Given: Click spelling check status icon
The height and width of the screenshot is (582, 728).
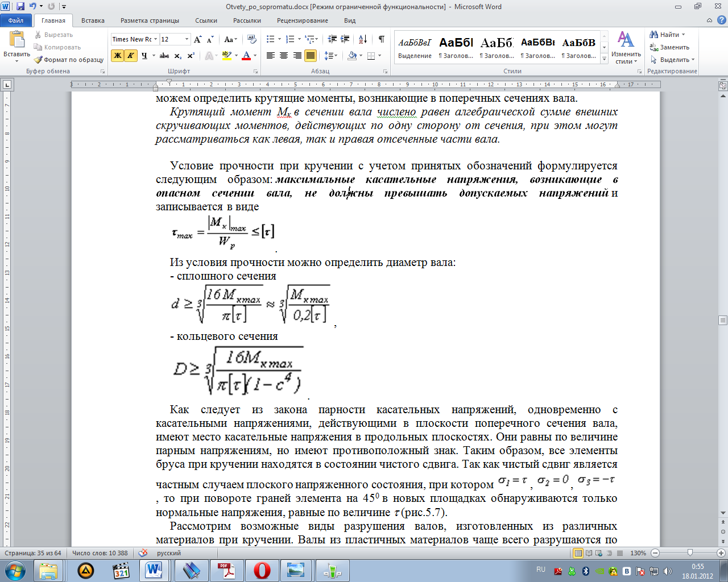Looking at the screenshot, I should pos(143,553).
